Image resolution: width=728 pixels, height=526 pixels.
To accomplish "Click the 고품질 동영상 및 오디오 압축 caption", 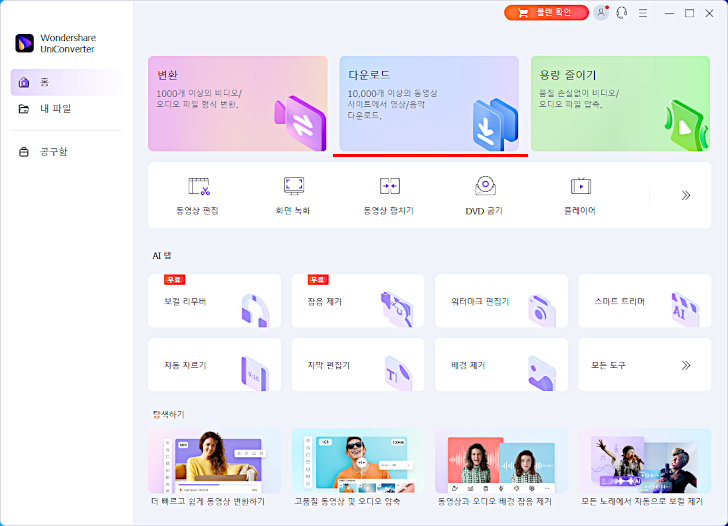I will click(347, 501).
